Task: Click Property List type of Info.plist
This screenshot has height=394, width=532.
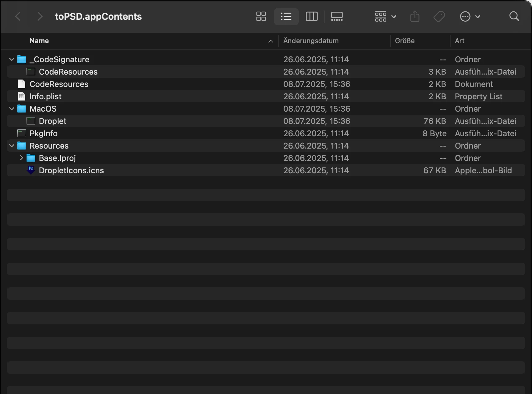Action: pos(479,96)
